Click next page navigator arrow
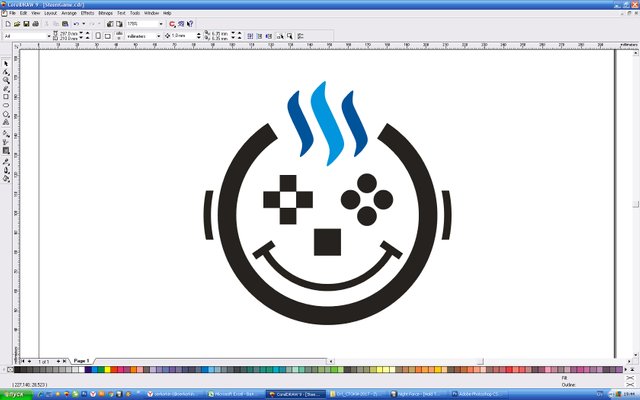 click(x=58, y=361)
